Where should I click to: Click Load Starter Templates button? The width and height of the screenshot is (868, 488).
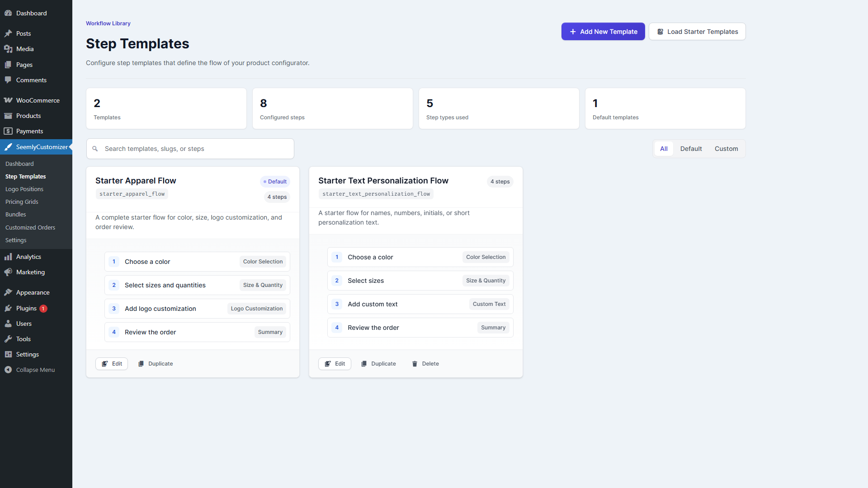697,32
